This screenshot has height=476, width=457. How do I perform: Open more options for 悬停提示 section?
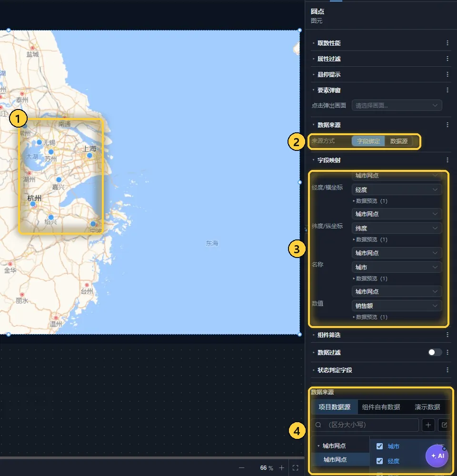(447, 74)
